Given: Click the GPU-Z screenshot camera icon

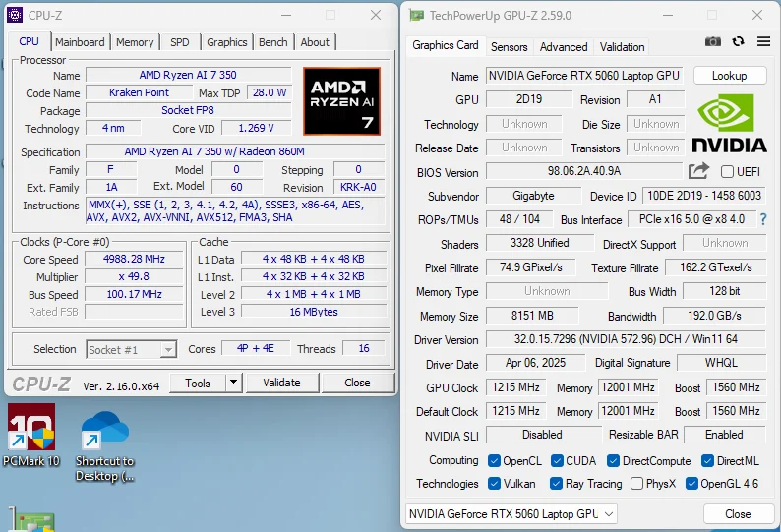Looking at the screenshot, I should (713, 42).
